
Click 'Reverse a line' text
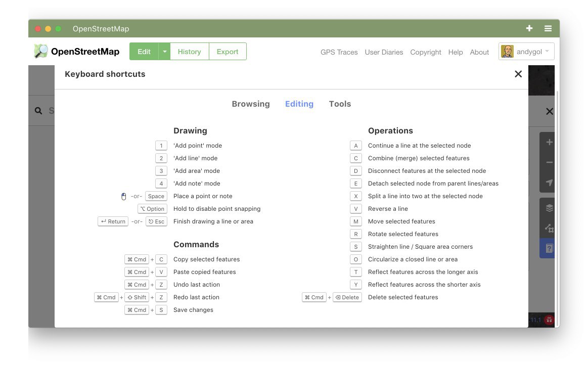point(388,209)
